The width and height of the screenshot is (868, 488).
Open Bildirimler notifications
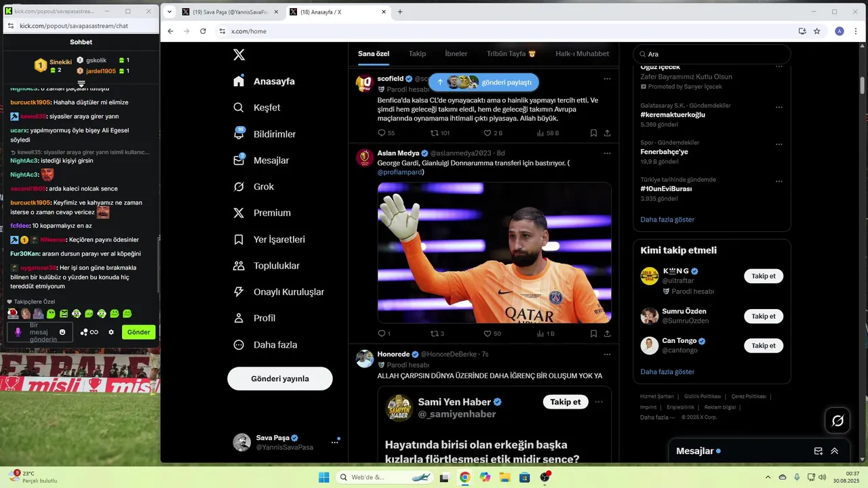pyautogui.click(x=264, y=134)
